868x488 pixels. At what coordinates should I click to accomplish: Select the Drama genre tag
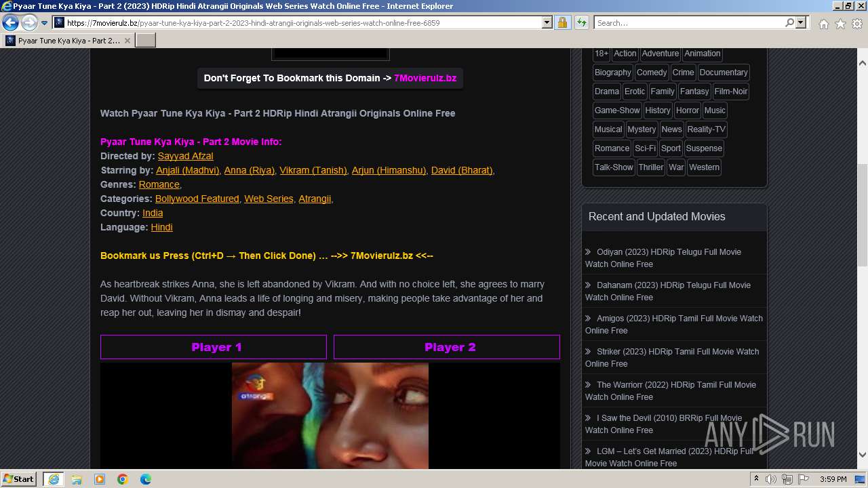point(607,91)
